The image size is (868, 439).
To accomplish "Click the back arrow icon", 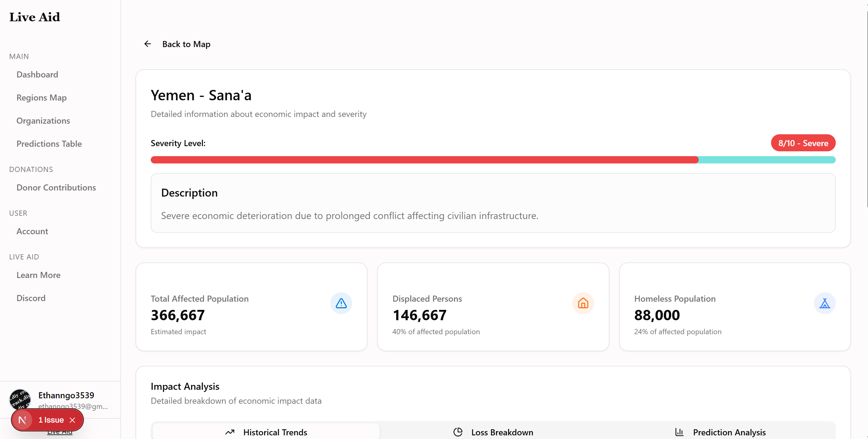I will (148, 44).
